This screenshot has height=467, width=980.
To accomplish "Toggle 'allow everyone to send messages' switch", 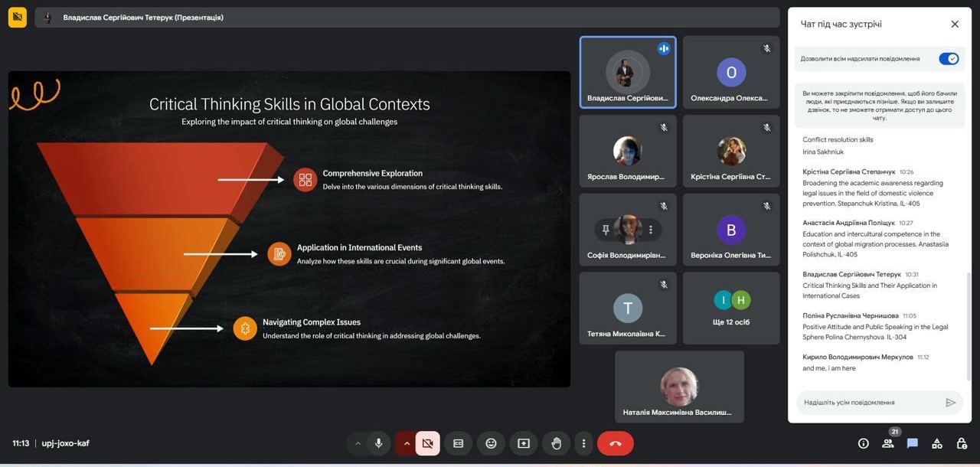I will pos(949,59).
